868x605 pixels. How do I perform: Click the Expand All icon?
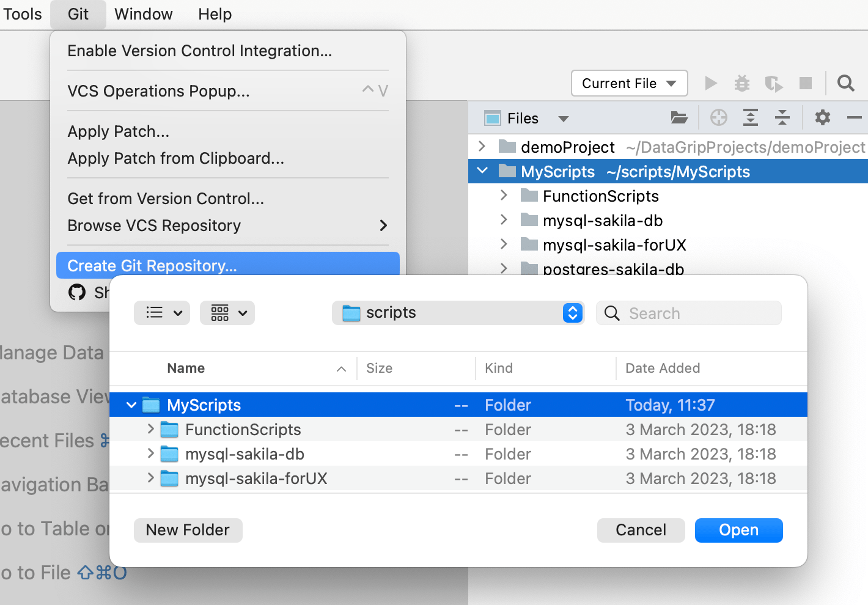751,117
